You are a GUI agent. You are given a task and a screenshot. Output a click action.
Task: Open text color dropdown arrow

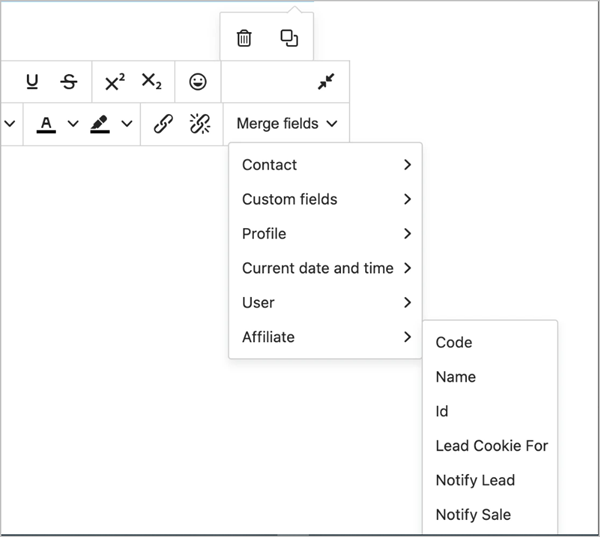[73, 124]
